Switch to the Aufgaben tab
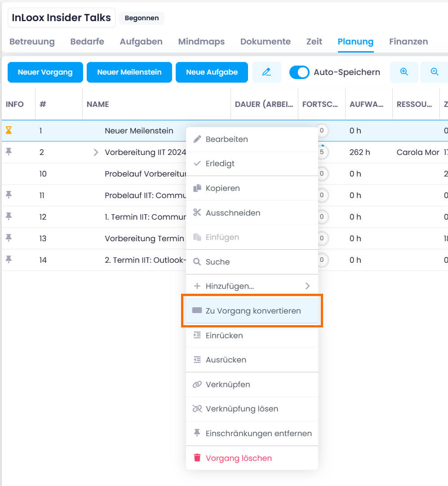 [x=141, y=41]
